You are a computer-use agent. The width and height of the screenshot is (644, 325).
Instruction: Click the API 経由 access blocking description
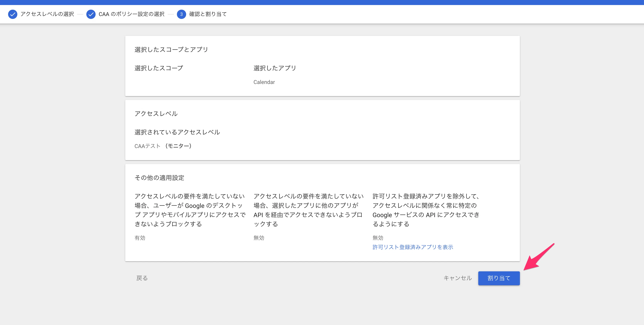pyautogui.click(x=309, y=210)
